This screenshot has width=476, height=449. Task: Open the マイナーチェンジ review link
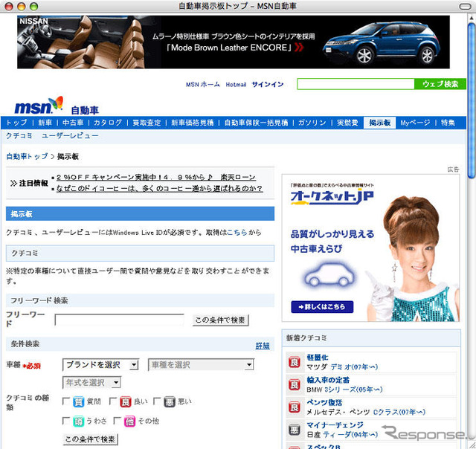click(335, 425)
